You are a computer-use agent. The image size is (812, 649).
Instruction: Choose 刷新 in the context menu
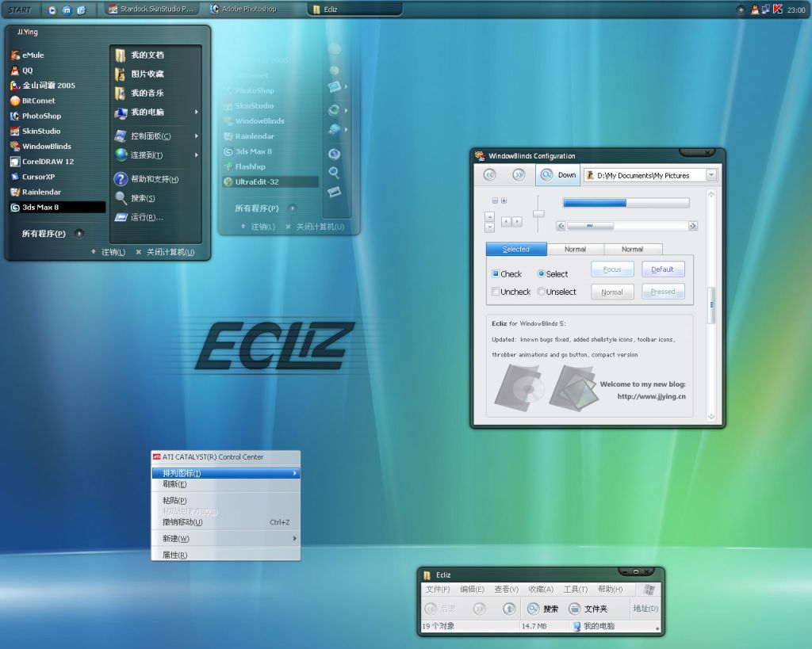pyautogui.click(x=174, y=484)
